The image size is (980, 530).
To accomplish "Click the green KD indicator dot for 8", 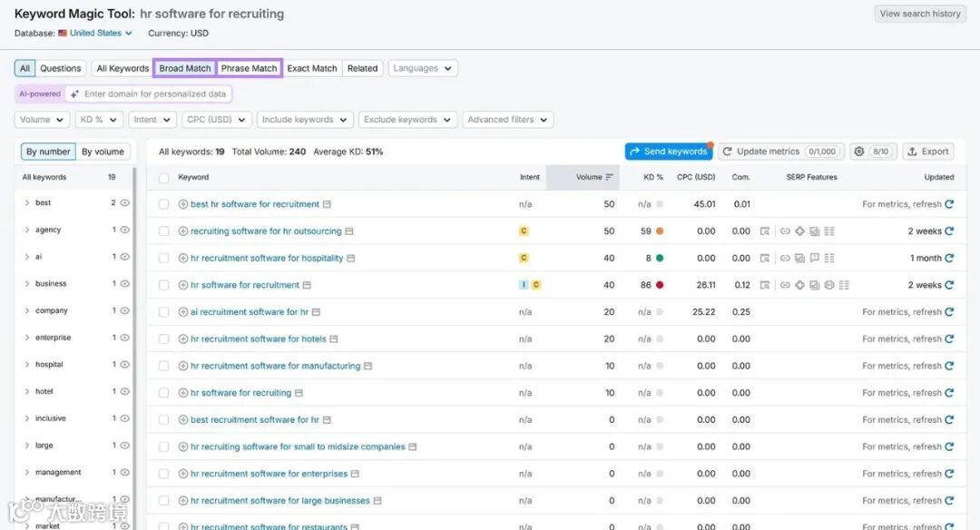I will click(x=660, y=258).
